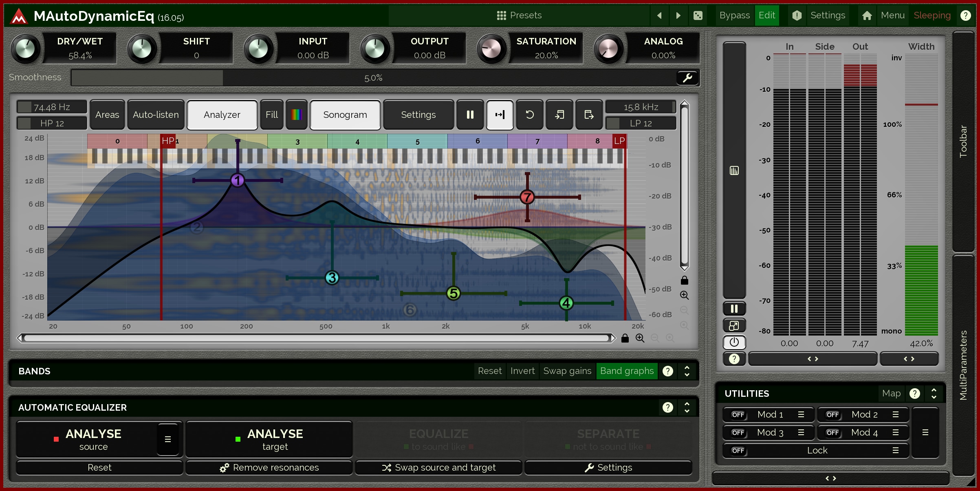Click the Saturation knob
980x491 pixels.
pos(491,49)
